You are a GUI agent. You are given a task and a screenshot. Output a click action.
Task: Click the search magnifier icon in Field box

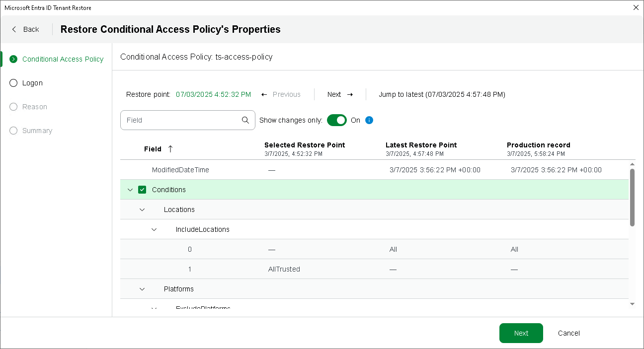(x=245, y=120)
